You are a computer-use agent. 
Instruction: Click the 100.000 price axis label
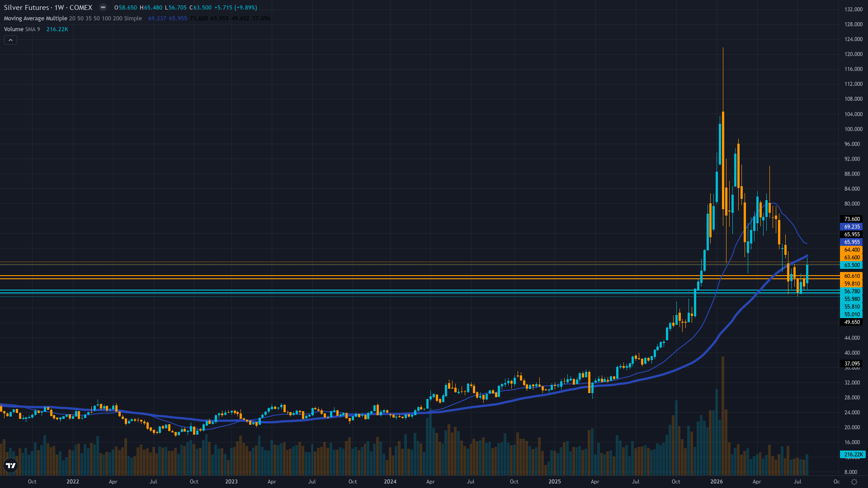coord(854,129)
